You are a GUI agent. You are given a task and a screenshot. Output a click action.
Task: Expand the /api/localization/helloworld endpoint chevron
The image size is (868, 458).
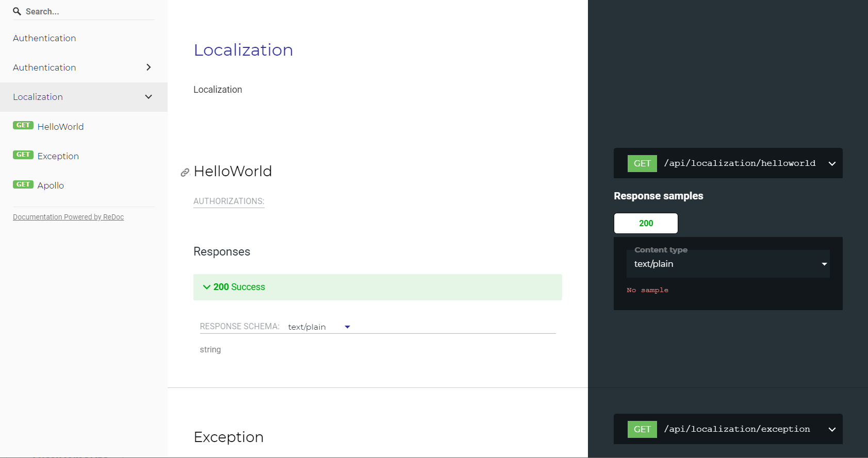pos(832,163)
